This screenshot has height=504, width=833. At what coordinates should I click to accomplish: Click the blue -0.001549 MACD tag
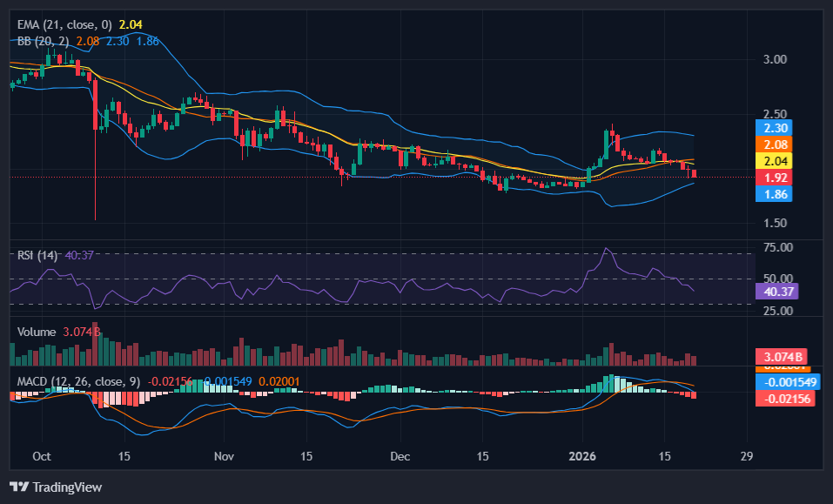click(x=789, y=381)
